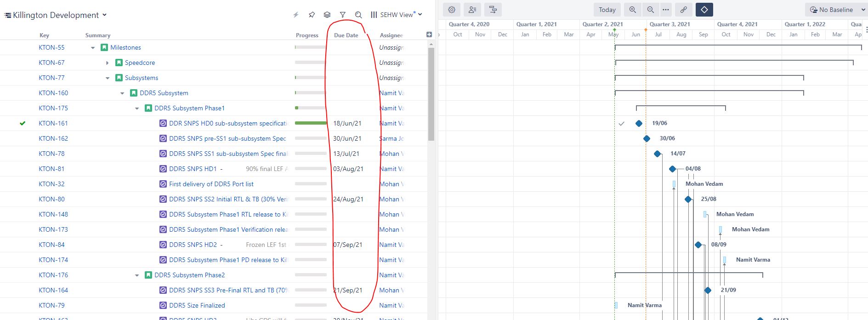Viewport: 868px width, 320px height.
Task: Click the progress bar of KTON-162
Action: click(311, 138)
